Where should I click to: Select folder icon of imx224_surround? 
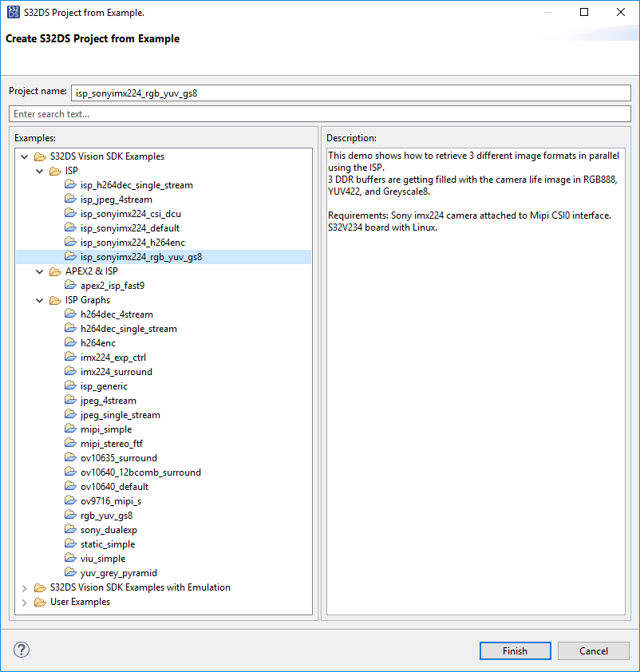pos(70,372)
